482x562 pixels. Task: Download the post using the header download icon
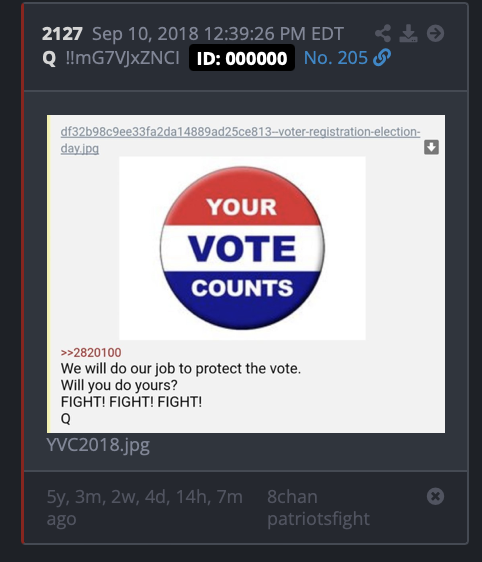(409, 34)
